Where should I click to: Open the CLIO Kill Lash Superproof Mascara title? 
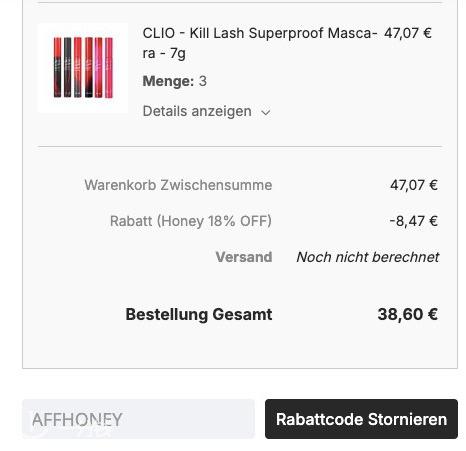[260, 43]
